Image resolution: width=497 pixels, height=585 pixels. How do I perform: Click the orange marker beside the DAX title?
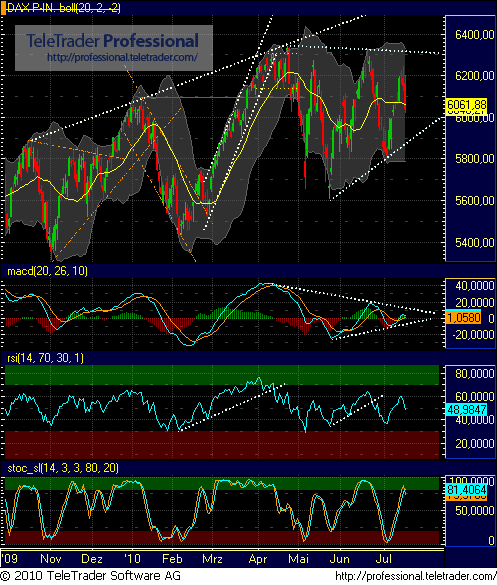coord(3,8)
